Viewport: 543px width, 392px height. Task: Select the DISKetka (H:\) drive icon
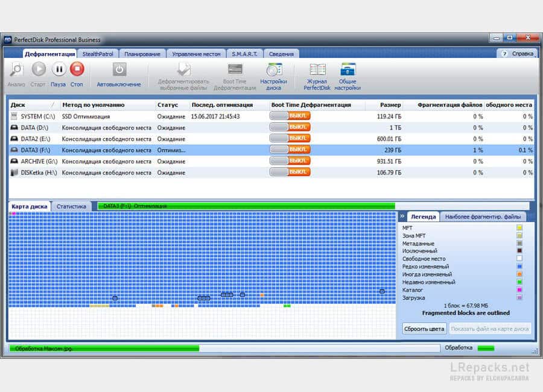click(x=14, y=172)
